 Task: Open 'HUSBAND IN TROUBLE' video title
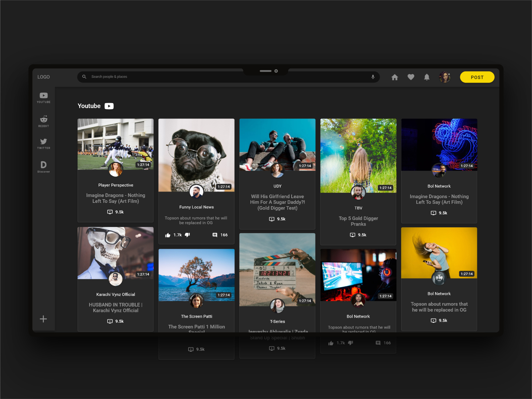115,308
